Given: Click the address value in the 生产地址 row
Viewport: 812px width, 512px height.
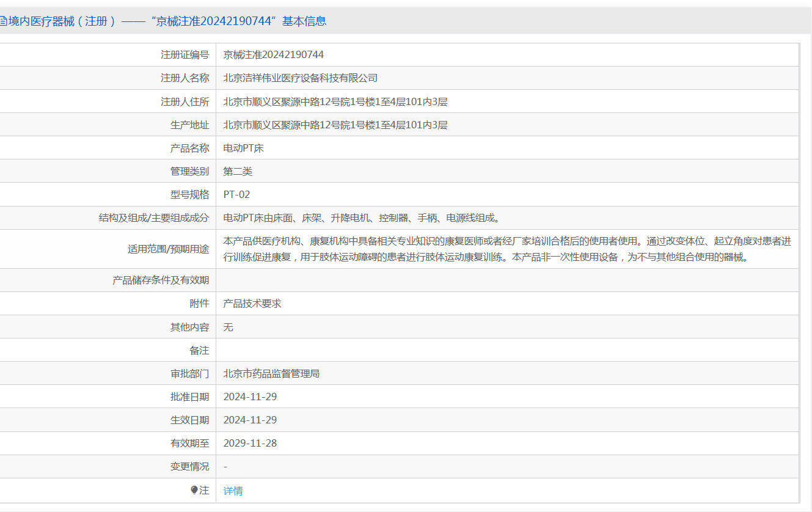Looking at the screenshot, I should [x=335, y=125].
